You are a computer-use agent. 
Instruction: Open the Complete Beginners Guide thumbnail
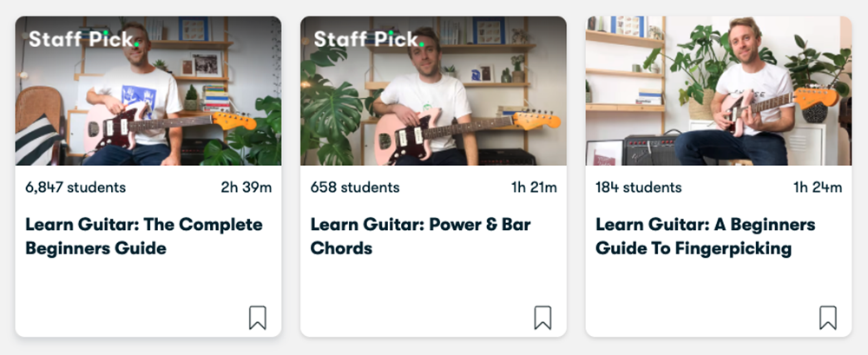[x=148, y=90]
